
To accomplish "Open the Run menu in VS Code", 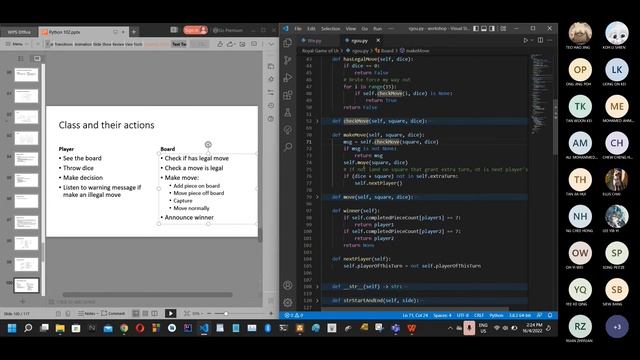I will 378,29.
